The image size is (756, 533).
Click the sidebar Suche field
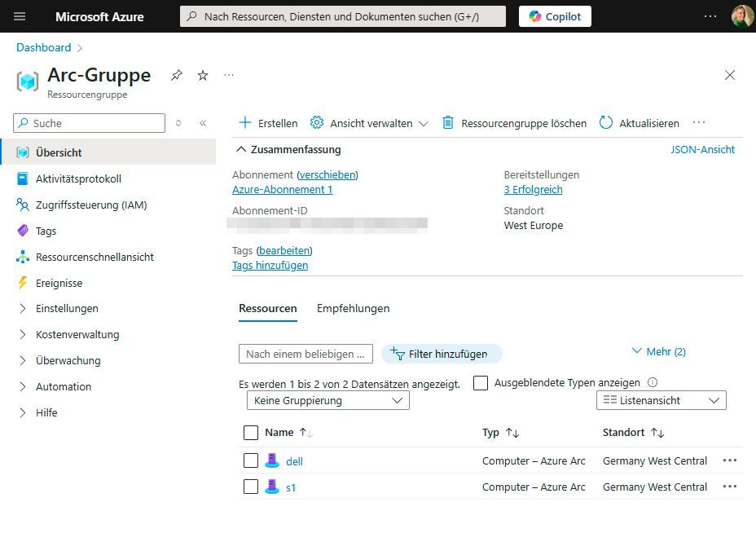(x=89, y=123)
